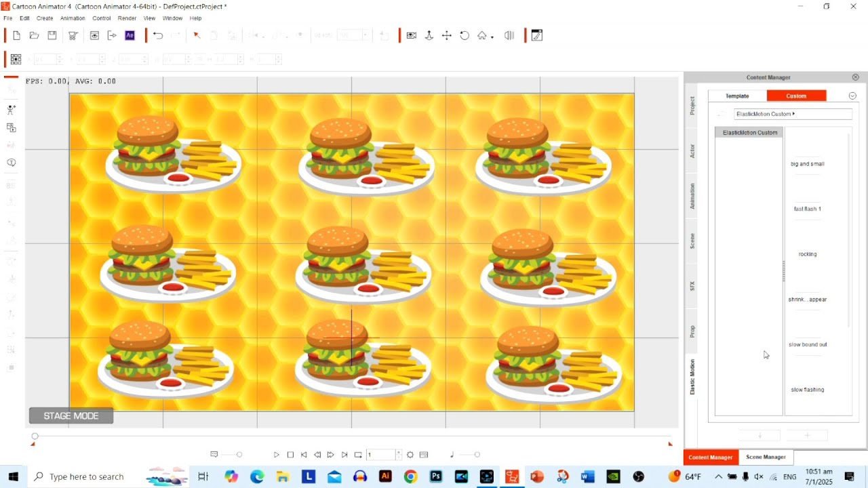
Task: Create a new project with the blank-page icon
Action: click(16, 35)
